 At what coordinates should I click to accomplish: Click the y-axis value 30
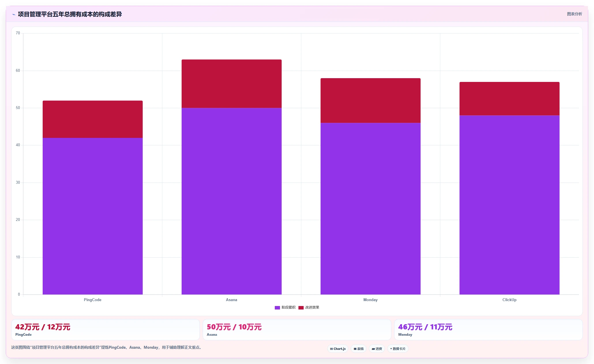tap(18, 183)
